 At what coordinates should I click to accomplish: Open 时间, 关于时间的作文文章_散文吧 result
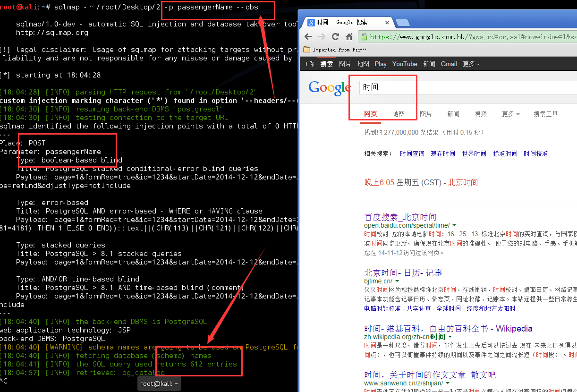430,375
